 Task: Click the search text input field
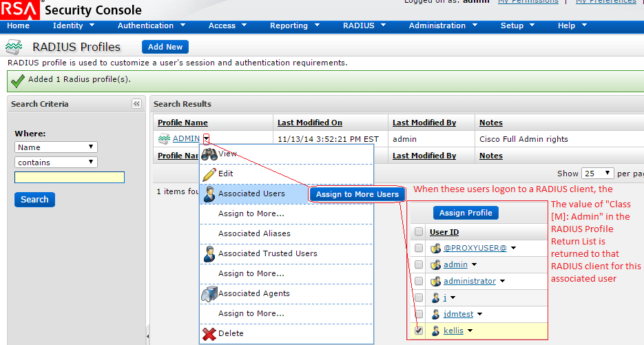[70, 178]
